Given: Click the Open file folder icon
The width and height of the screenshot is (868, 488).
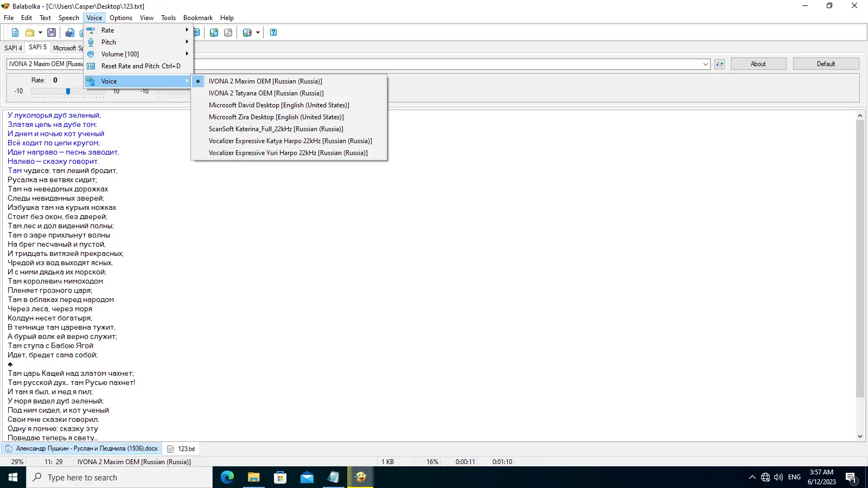Looking at the screenshot, I should pos(30,33).
